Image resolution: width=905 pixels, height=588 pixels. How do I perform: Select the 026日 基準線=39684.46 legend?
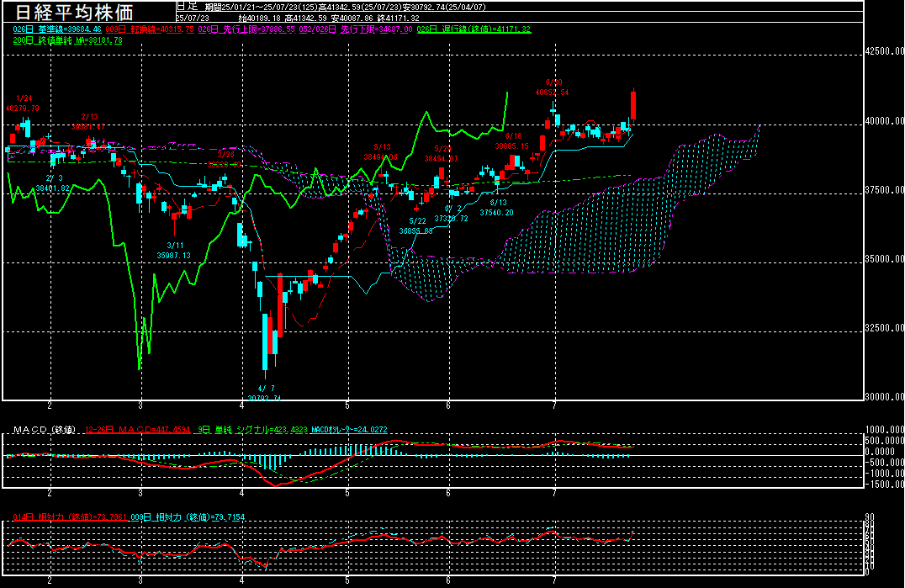click(x=57, y=29)
